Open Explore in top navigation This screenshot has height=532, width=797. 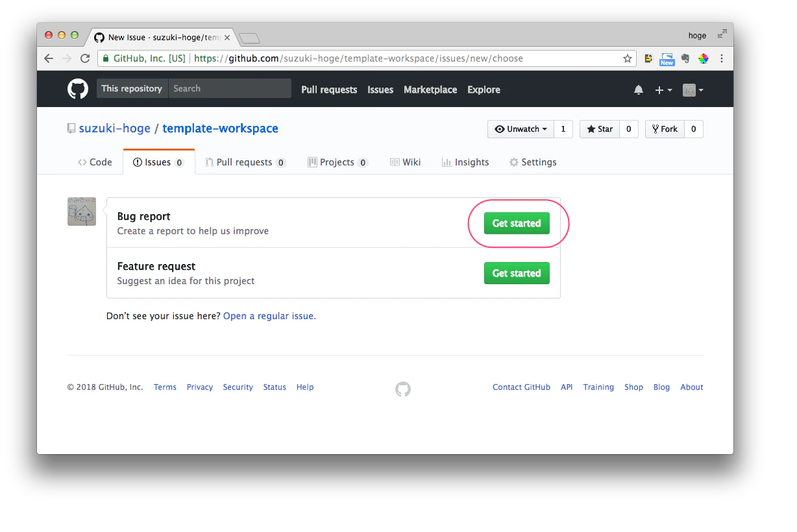[484, 90]
